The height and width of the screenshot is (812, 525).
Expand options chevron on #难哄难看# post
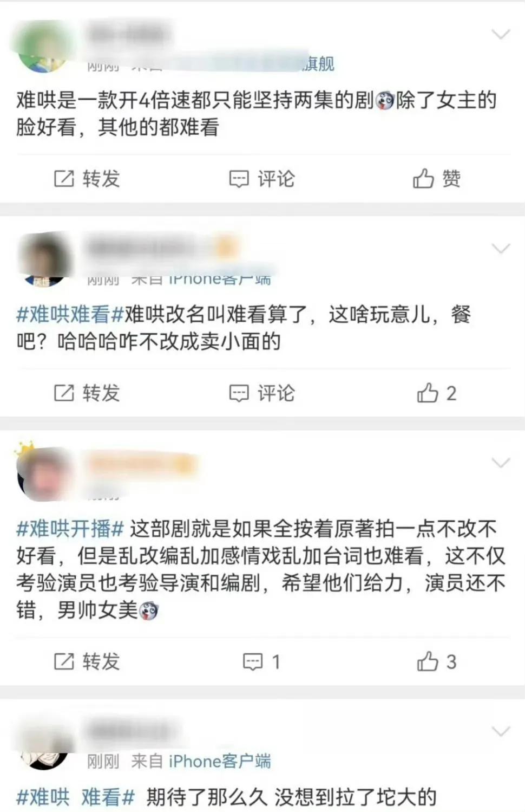tap(501, 249)
